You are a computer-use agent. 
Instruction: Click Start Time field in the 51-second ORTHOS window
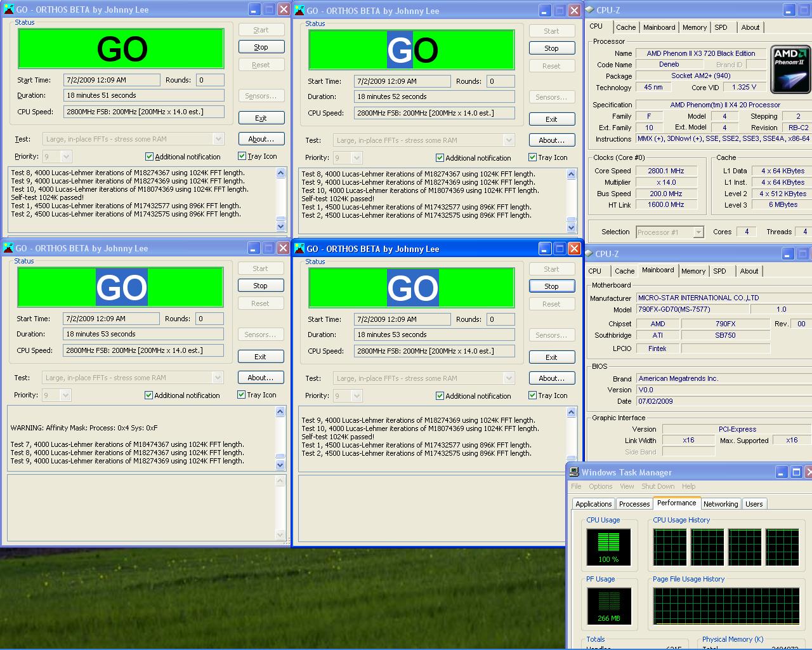112,80
